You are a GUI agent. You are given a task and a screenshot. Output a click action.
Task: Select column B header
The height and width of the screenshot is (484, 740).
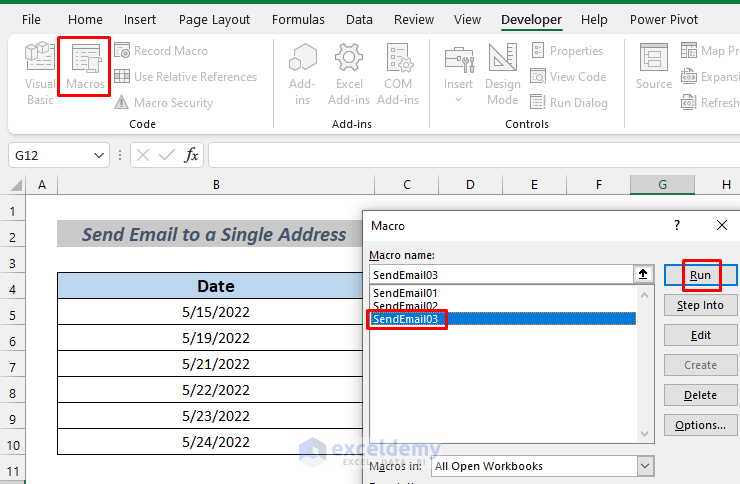[x=216, y=185]
